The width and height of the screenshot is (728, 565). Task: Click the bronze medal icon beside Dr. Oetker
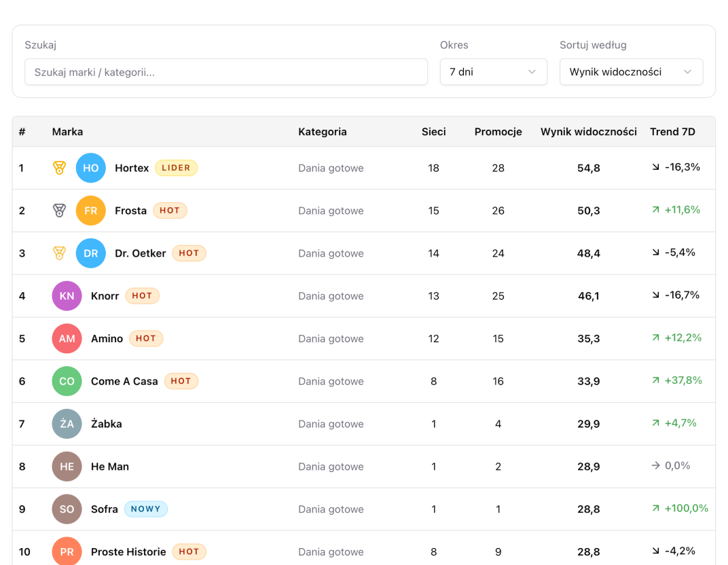click(x=59, y=253)
